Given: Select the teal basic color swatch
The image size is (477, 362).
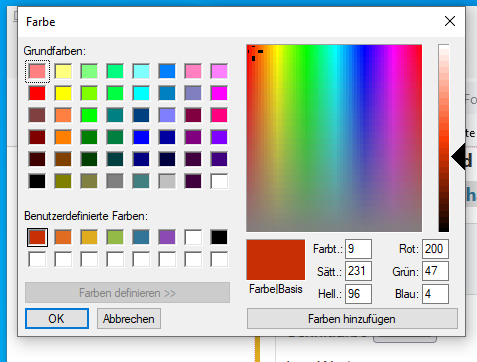Looking at the screenshot, I should coord(115,115).
